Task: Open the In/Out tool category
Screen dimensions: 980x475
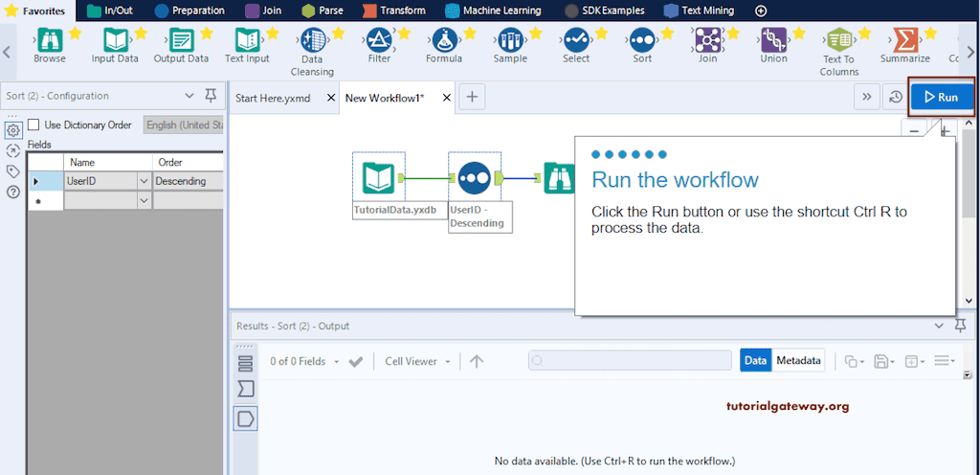Action: pos(109,10)
